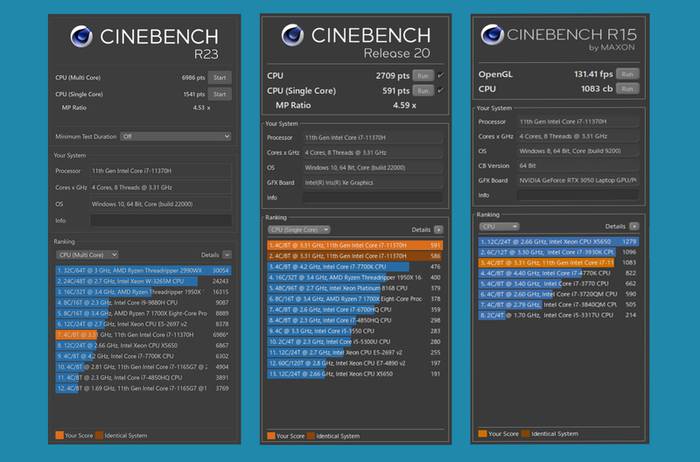Select R23 ranking row Xeon X5650 score 6867
The width and height of the screenshot is (700, 462).
click(x=143, y=345)
